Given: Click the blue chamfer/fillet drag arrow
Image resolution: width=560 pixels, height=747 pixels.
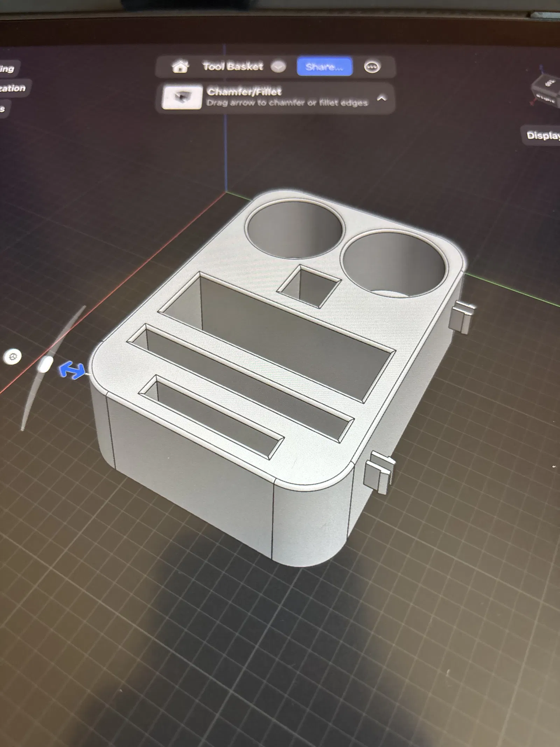Looking at the screenshot, I should (x=72, y=371).
